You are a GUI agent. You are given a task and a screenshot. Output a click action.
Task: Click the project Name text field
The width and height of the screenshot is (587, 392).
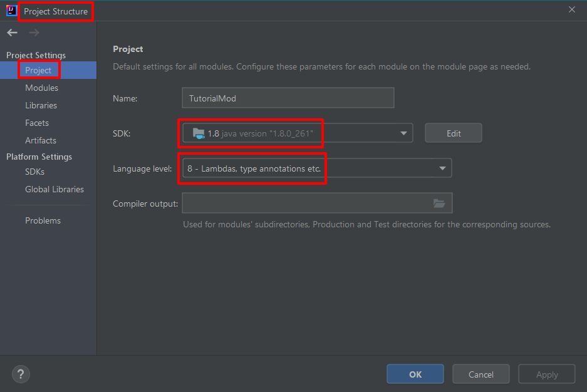[x=288, y=98]
